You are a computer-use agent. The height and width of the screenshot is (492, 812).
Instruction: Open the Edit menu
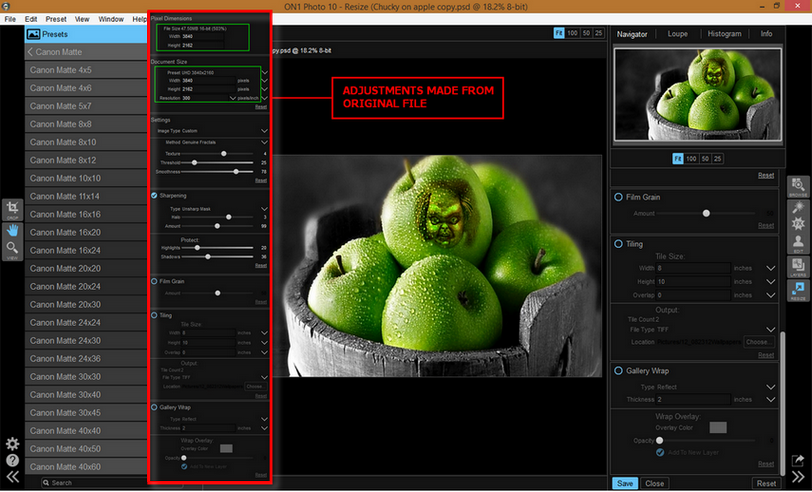pyautogui.click(x=31, y=19)
